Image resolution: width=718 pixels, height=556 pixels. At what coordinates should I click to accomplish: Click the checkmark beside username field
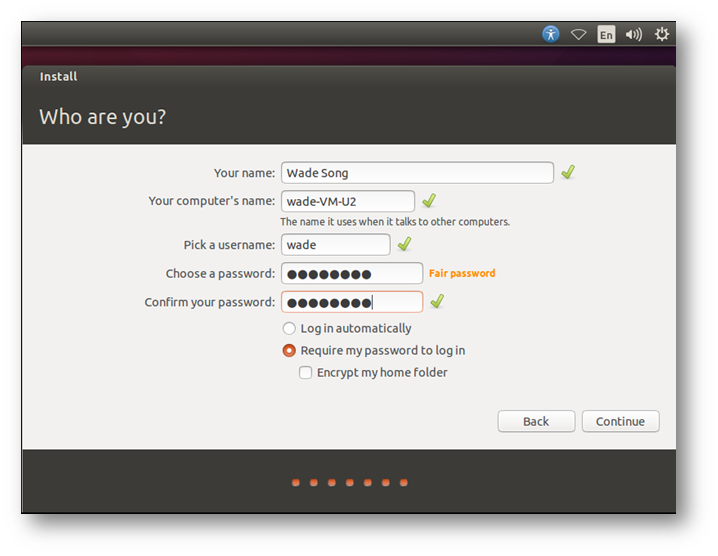point(404,244)
